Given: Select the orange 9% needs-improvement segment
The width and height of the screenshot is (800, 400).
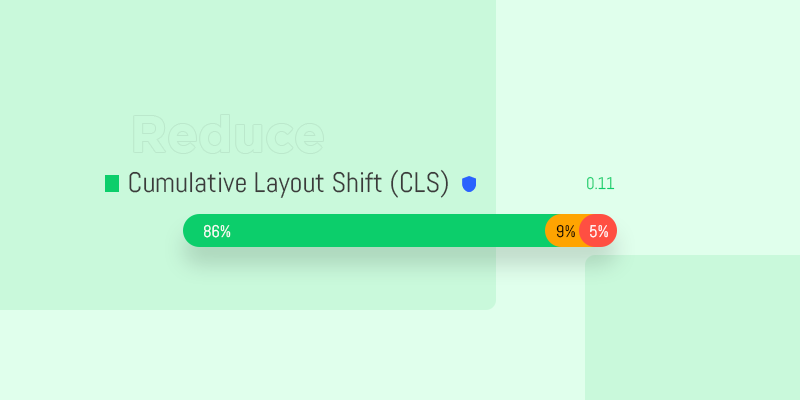Looking at the screenshot, I should [563, 231].
